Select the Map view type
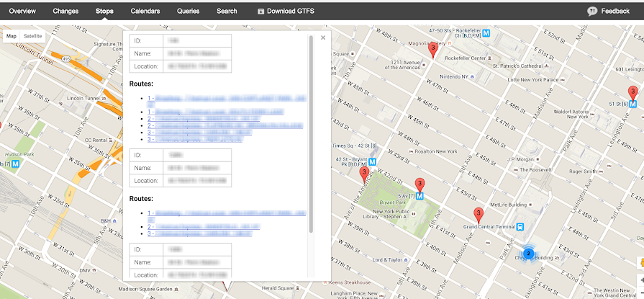This screenshot has width=644, height=299. pyautogui.click(x=12, y=36)
